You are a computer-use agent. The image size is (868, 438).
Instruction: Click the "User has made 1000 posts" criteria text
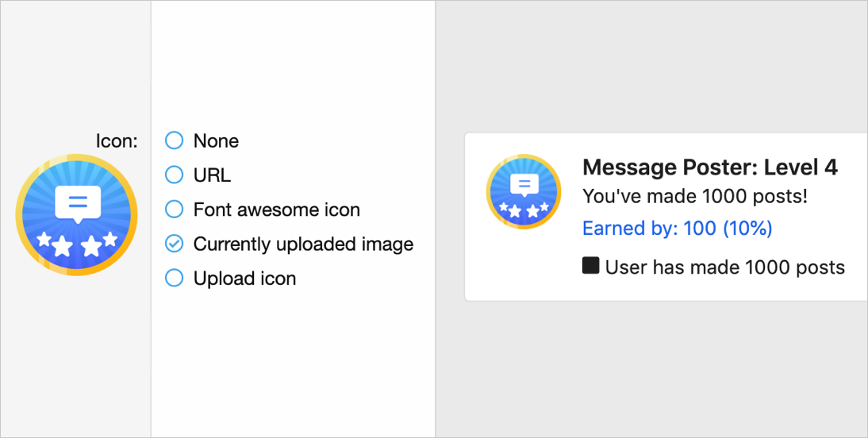coord(724,267)
